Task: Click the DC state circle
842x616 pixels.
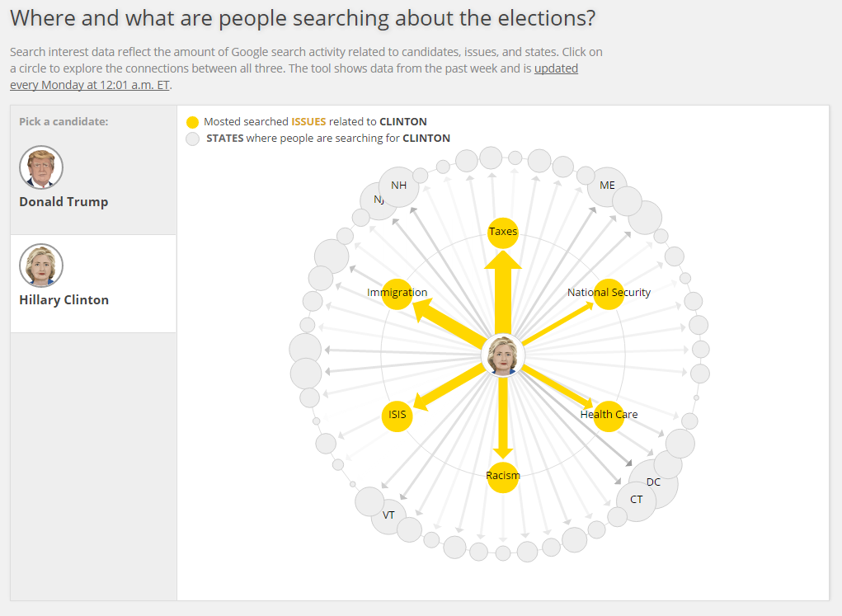Action: (x=659, y=480)
